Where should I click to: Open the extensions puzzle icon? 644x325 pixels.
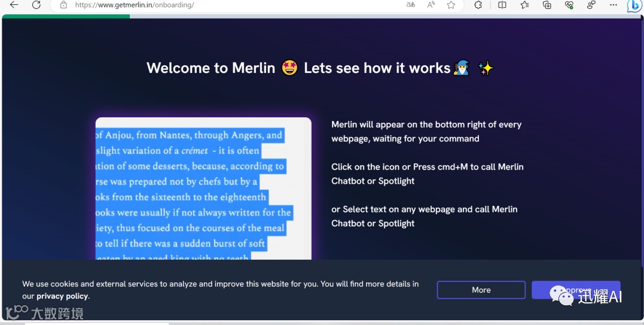(478, 5)
